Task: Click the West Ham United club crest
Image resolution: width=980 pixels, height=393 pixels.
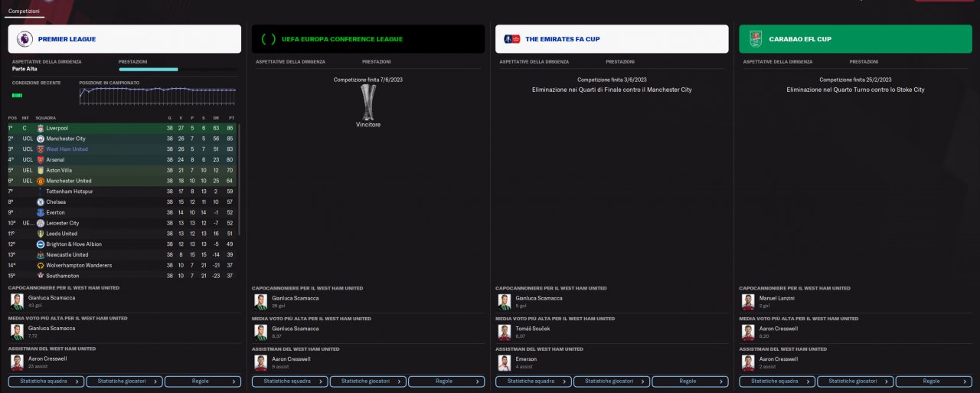Action: click(x=41, y=149)
